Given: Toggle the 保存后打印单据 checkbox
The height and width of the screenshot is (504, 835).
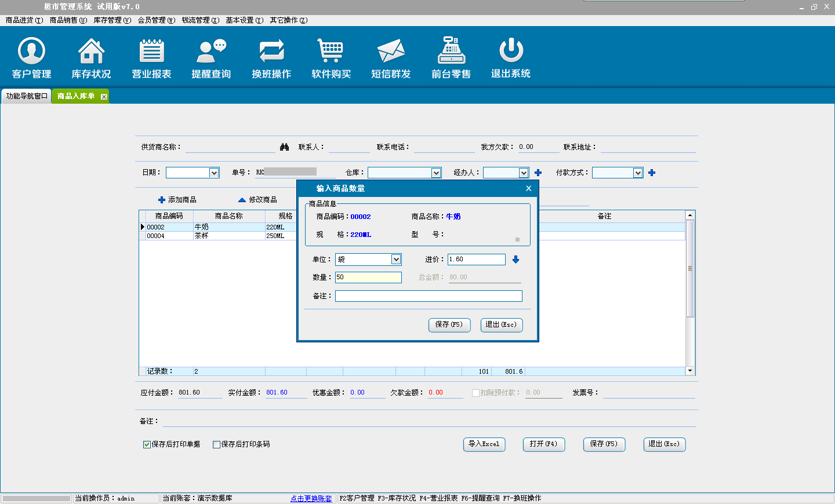Looking at the screenshot, I should pos(147,444).
